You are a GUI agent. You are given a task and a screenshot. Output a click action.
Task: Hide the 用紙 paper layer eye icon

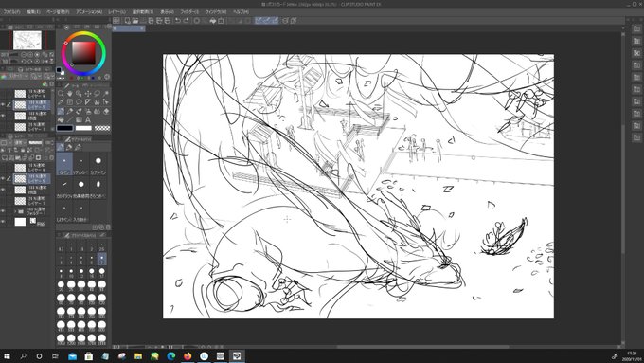(3, 222)
